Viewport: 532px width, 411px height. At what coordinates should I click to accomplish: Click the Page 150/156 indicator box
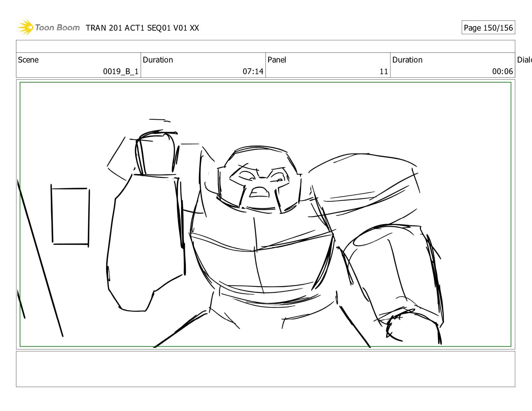click(488, 28)
